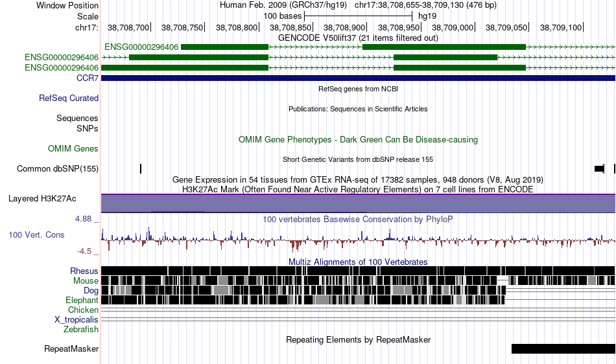This screenshot has width=616, height=364.
Task: Click the 38,709,100 ruler position label
Action: point(561,27)
